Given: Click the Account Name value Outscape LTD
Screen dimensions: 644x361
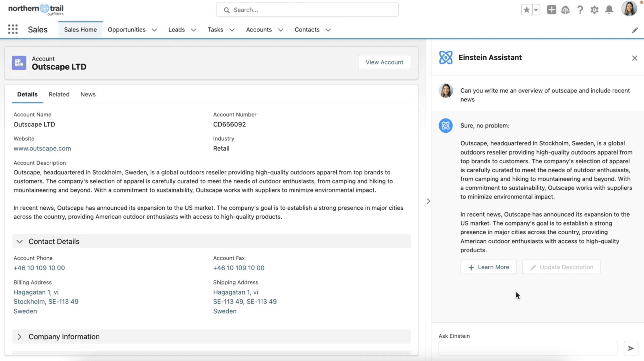Looking at the screenshot, I should click(x=34, y=124).
